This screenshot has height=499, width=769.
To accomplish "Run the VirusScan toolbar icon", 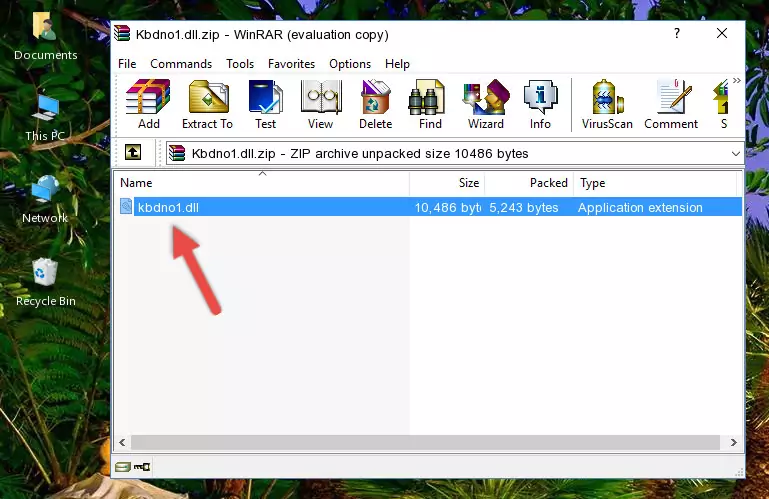I will point(607,105).
